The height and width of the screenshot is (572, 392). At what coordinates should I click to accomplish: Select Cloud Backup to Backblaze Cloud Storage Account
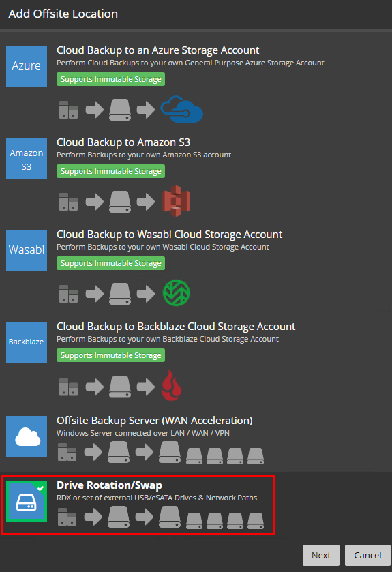click(176, 326)
